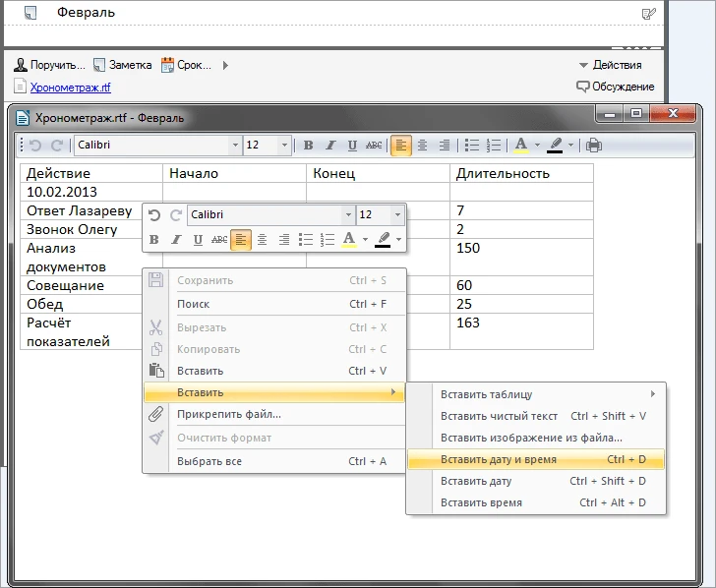716x588 pixels.
Task: Click the highlight color swatch in the main toolbar
Action: [x=556, y=146]
